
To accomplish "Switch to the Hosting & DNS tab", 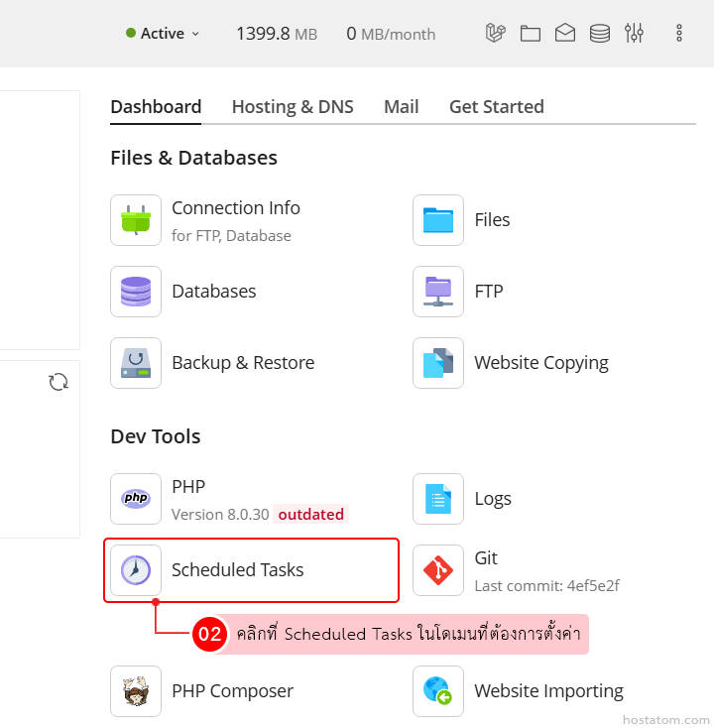I will [x=293, y=107].
